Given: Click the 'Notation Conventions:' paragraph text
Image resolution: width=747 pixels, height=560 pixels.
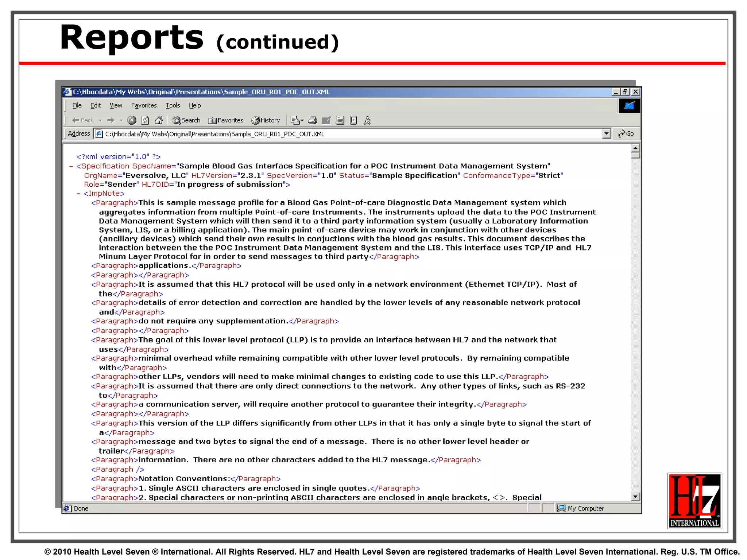Looking at the screenshot, I should coord(184,479).
